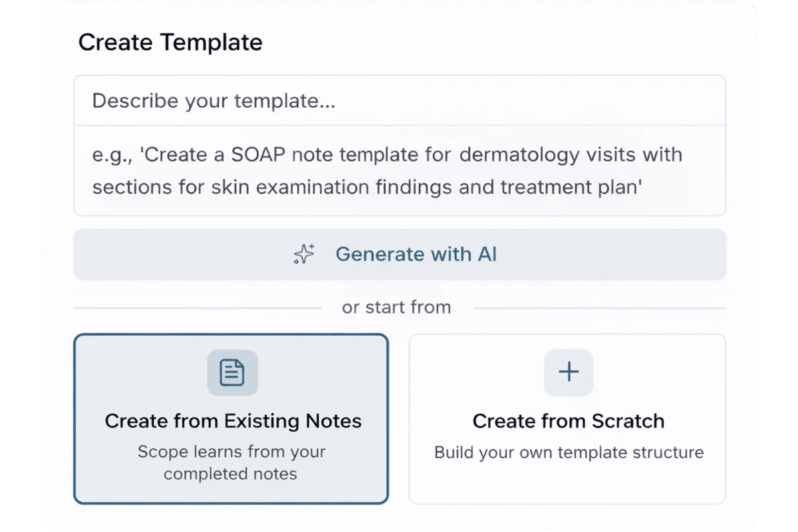The width and height of the screenshot is (798, 532).
Task: Click the Create from Existing Notes title text
Action: (233, 421)
